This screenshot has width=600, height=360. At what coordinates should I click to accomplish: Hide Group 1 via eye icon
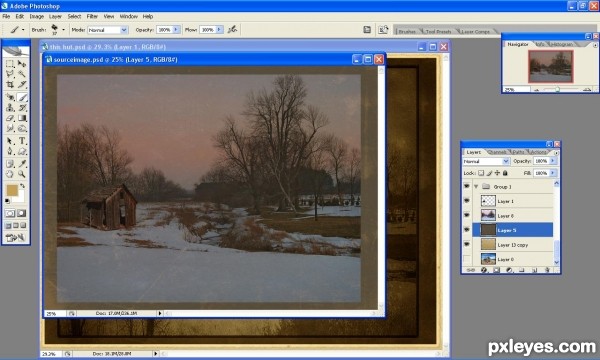click(x=466, y=186)
